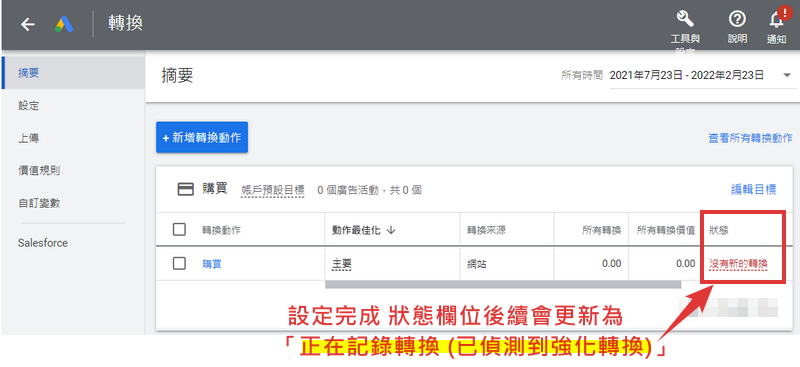Check the 購買 row checkbox
This screenshot has width=800, height=367.
179,263
